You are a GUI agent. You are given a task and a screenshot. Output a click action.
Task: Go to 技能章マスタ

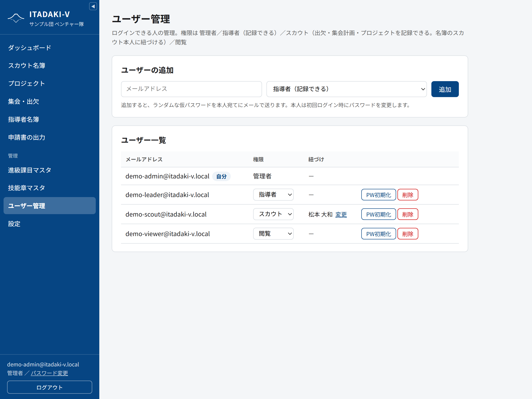tap(50, 188)
